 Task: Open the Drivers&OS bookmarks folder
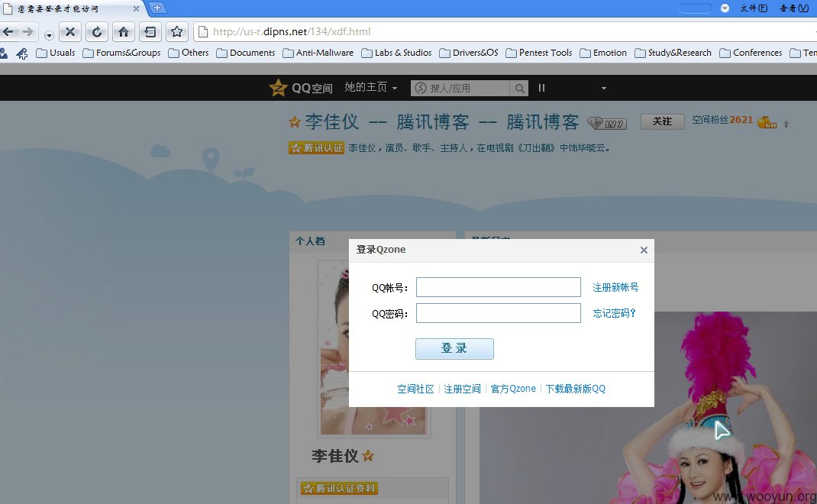coord(468,53)
